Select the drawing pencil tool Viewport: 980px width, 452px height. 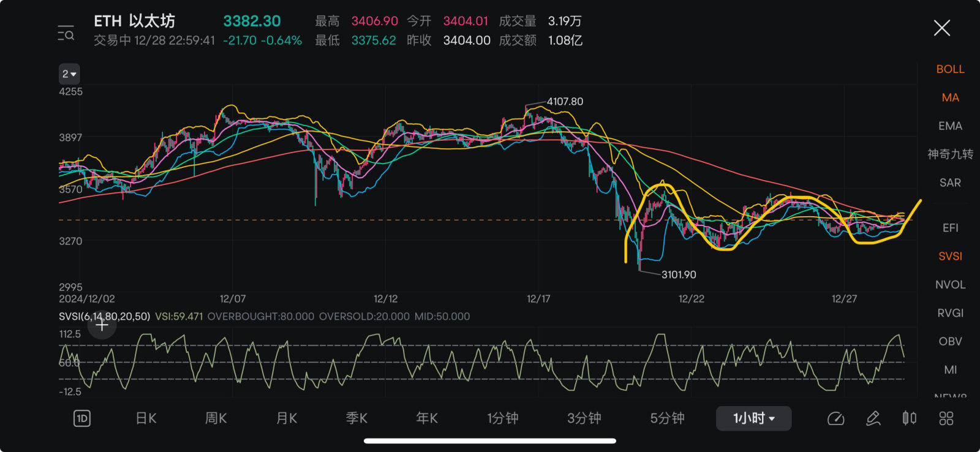coord(873,418)
